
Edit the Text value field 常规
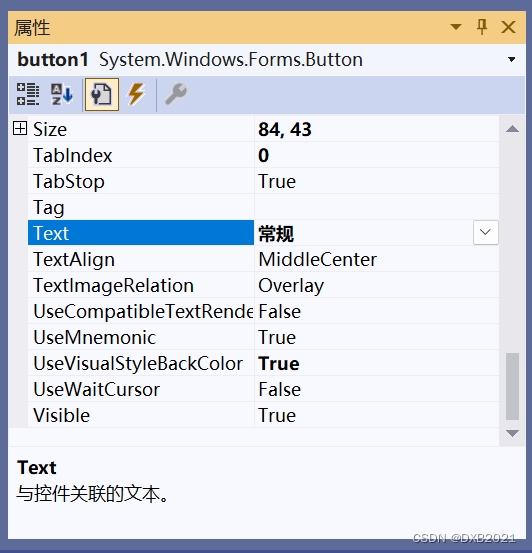(364, 233)
